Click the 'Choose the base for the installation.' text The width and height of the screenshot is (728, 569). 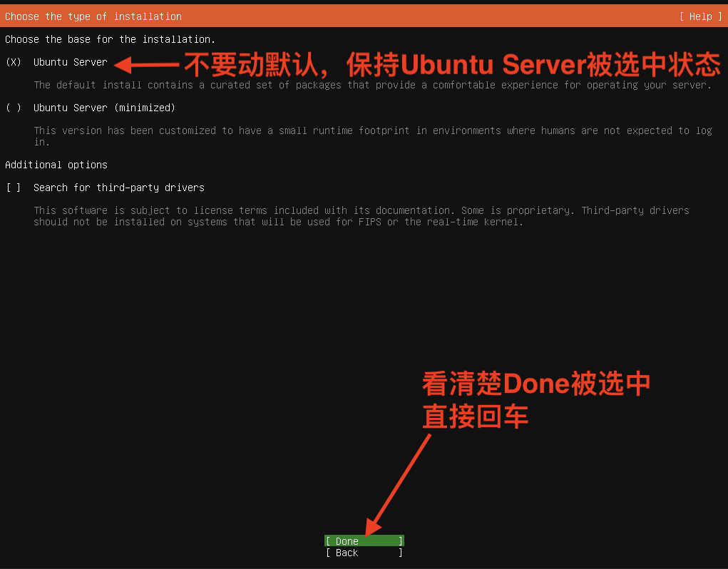(110, 39)
